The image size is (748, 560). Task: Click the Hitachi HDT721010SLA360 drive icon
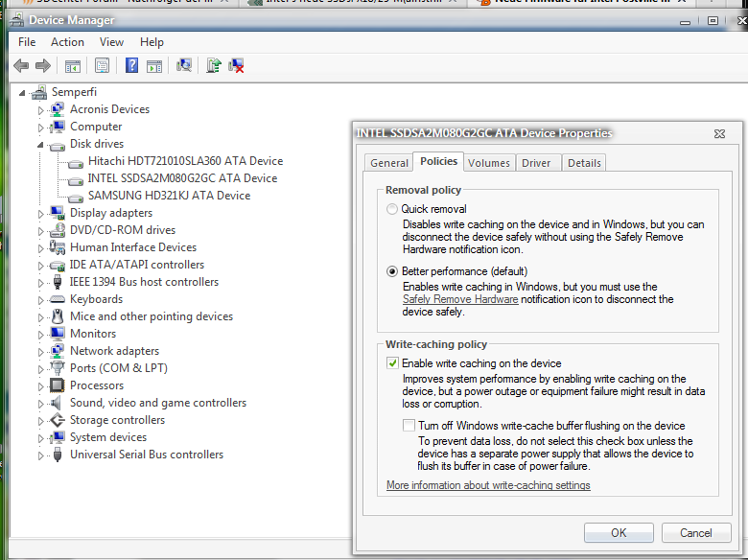coord(76,164)
